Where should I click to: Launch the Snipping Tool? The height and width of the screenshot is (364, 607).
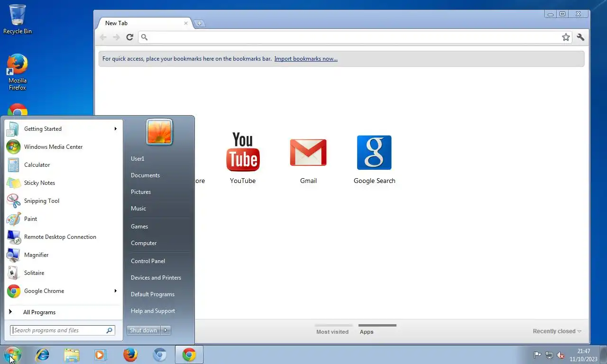click(x=63, y=201)
